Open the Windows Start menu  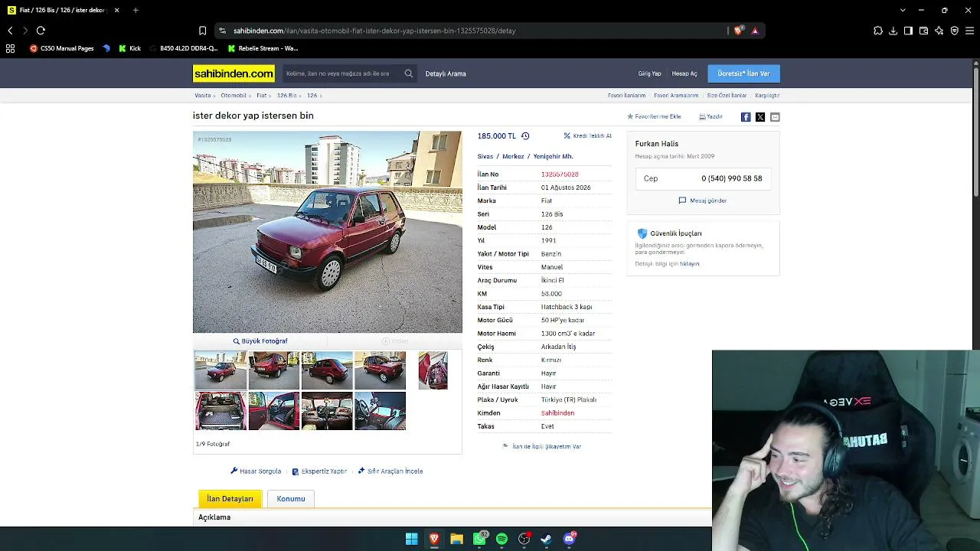click(412, 539)
